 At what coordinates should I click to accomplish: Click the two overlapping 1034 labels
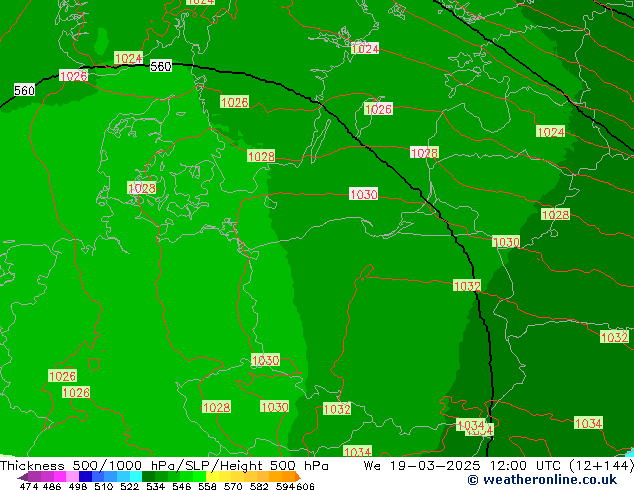[x=475, y=427]
